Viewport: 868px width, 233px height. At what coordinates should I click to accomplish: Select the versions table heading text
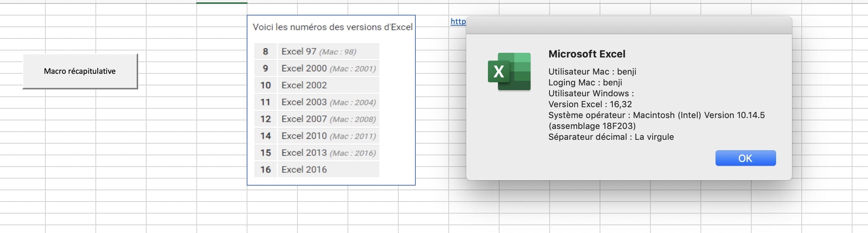point(332,27)
